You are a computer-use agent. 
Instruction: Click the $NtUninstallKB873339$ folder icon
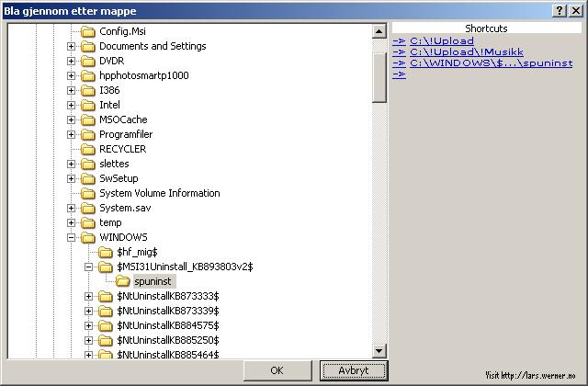click(x=106, y=311)
